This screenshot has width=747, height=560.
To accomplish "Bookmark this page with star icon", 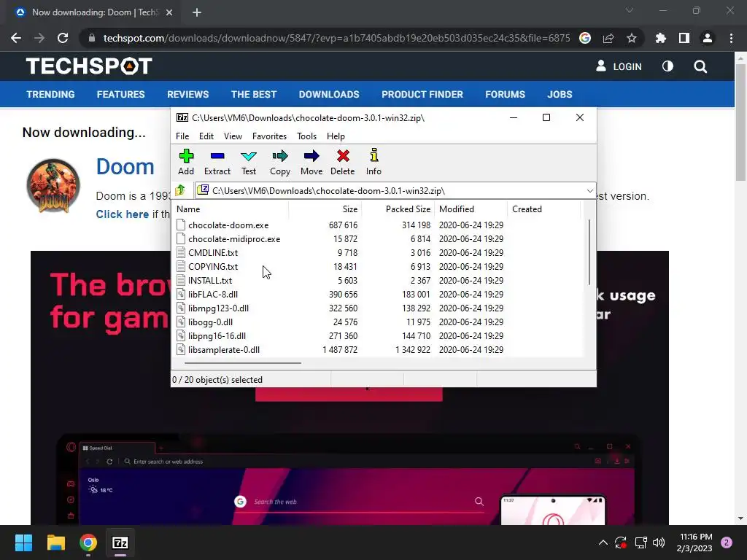I will click(x=632, y=38).
